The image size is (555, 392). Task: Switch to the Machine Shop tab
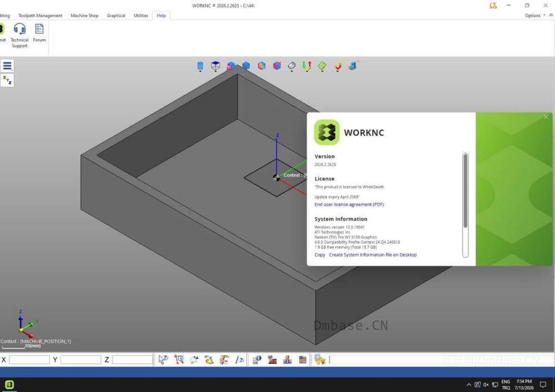[84, 16]
